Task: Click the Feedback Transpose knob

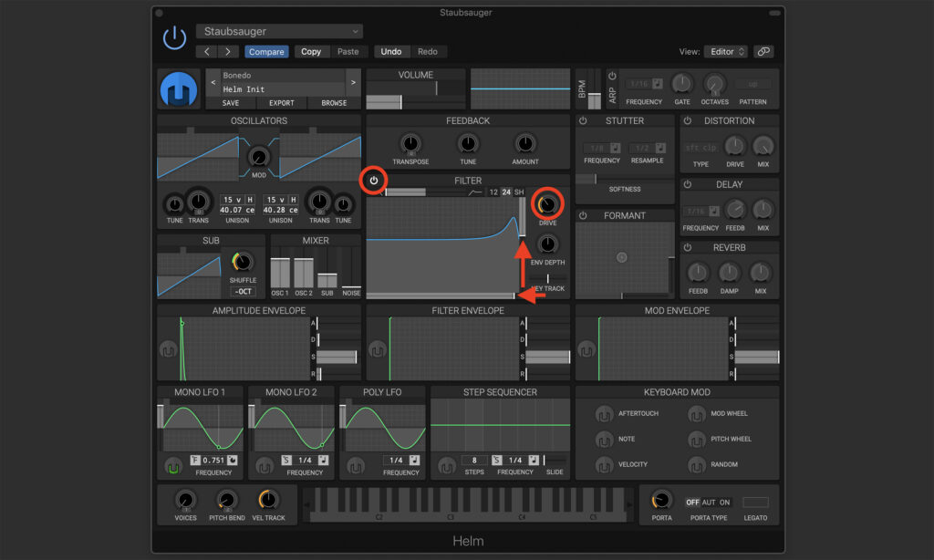Action: (x=410, y=143)
